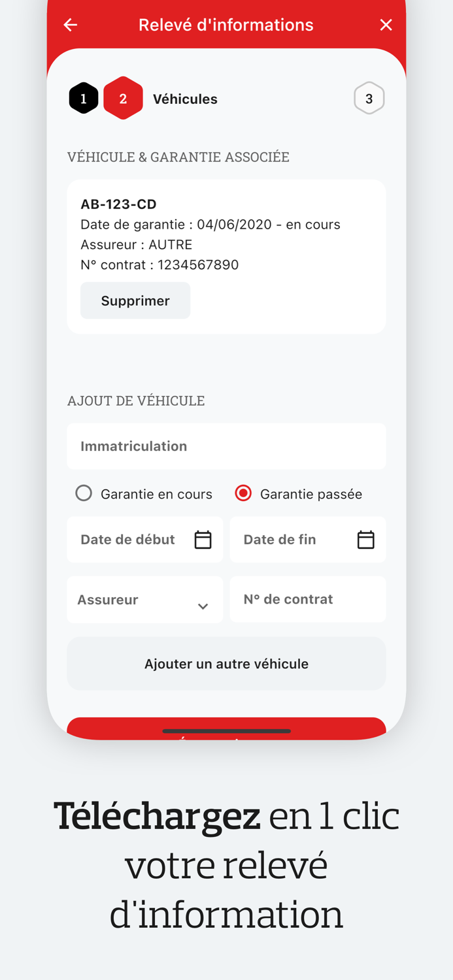This screenshot has width=453, height=980.
Task: Close the Relevé d'informations screen
Action: [x=386, y=25]
